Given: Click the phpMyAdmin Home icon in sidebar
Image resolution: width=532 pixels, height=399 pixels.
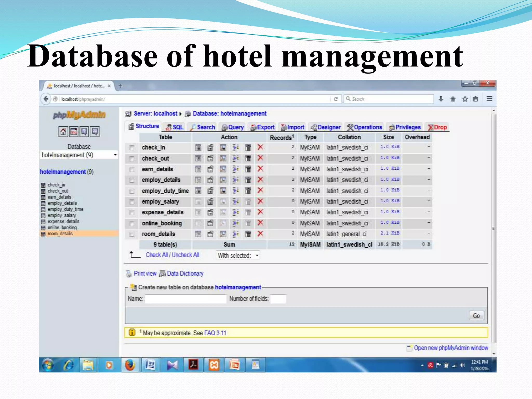Looking at the screenshot, I should click(63, 132).
